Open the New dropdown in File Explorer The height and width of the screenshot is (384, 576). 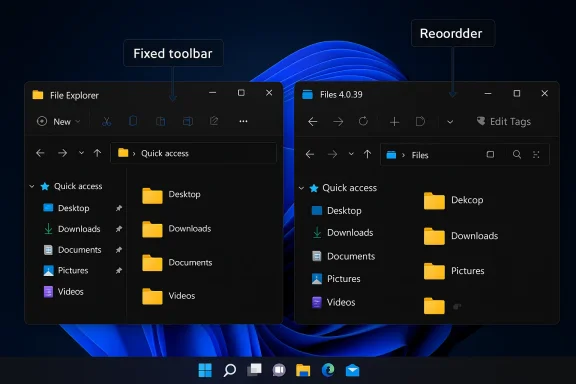click(x=58, y=121)
